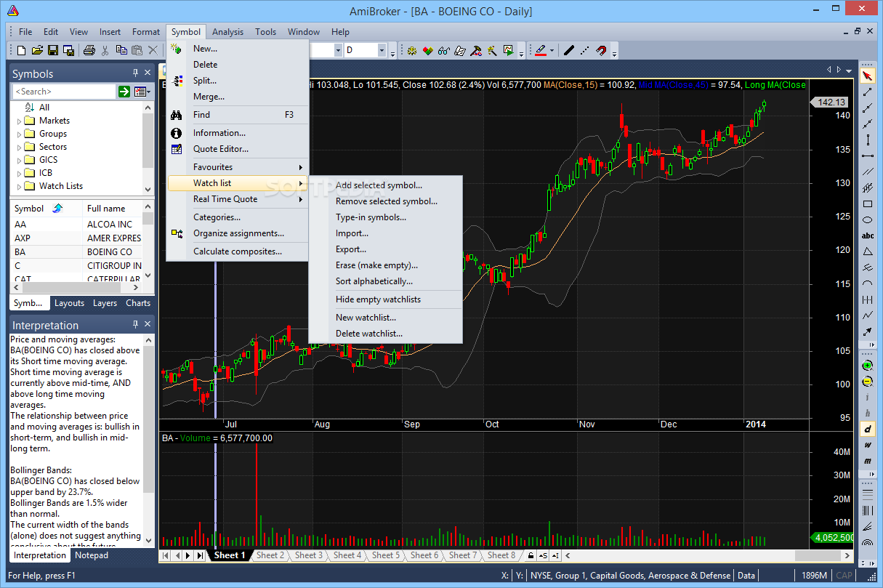
Task: Switch to the Layouts tab
Action: point(70,303)
